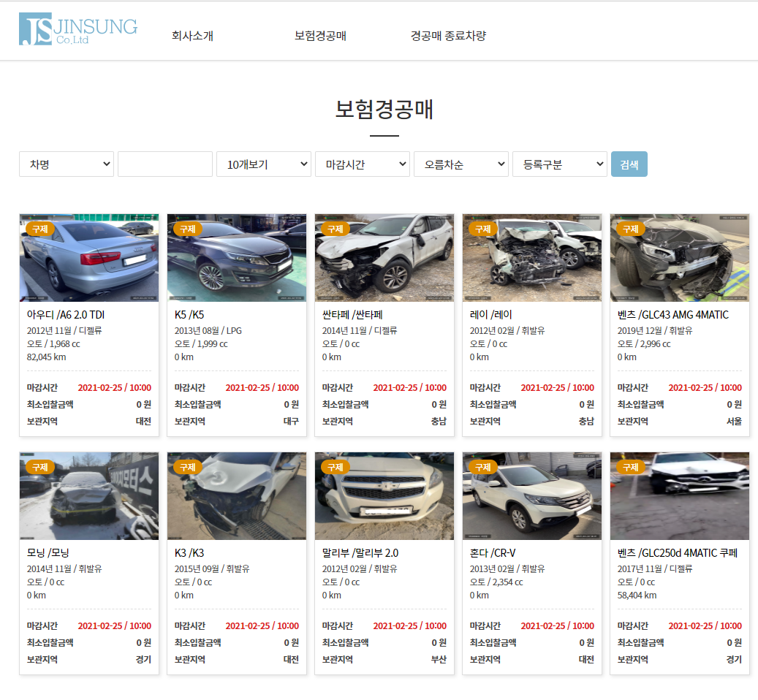
Task: Open the 말리부 2.0 car photo
Action: coord(384,496)
